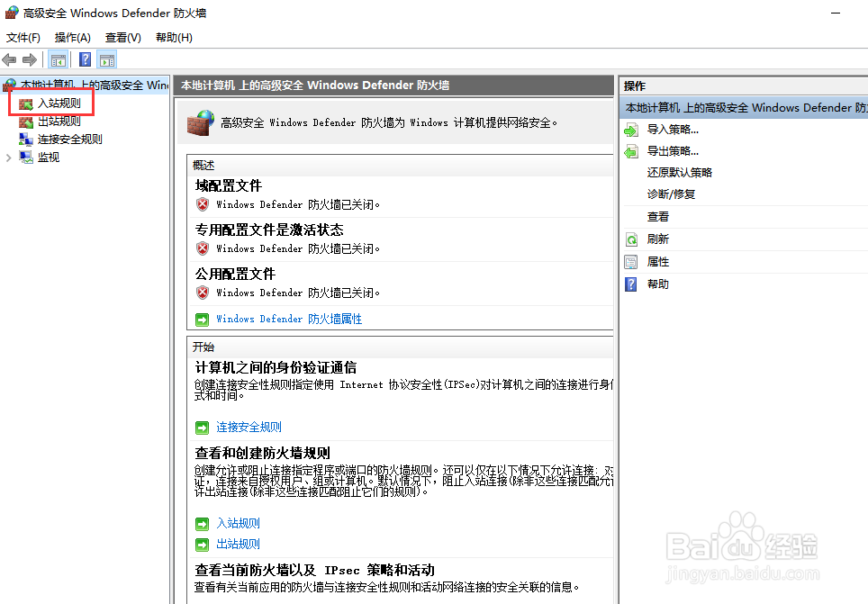The image size is (868, 604).
Task: Select the 本地计算机 root tree node
Action: 95,85
